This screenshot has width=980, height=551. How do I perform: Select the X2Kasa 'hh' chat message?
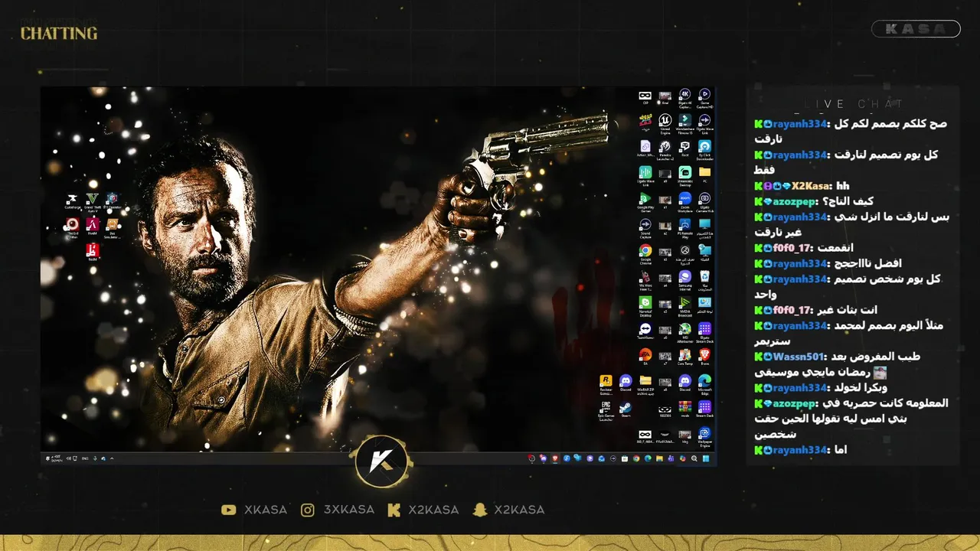(x=802, y=186)
